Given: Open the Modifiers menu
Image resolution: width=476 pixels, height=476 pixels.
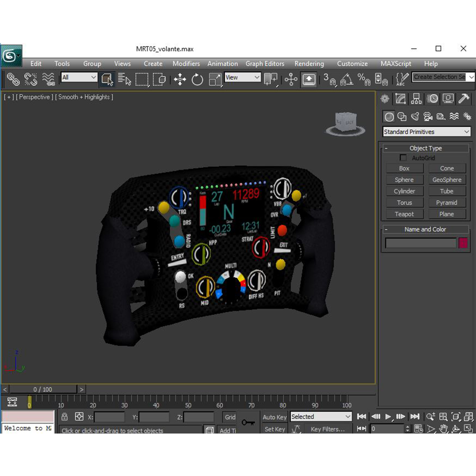Looking at the screenshot, I should point(186,64).
